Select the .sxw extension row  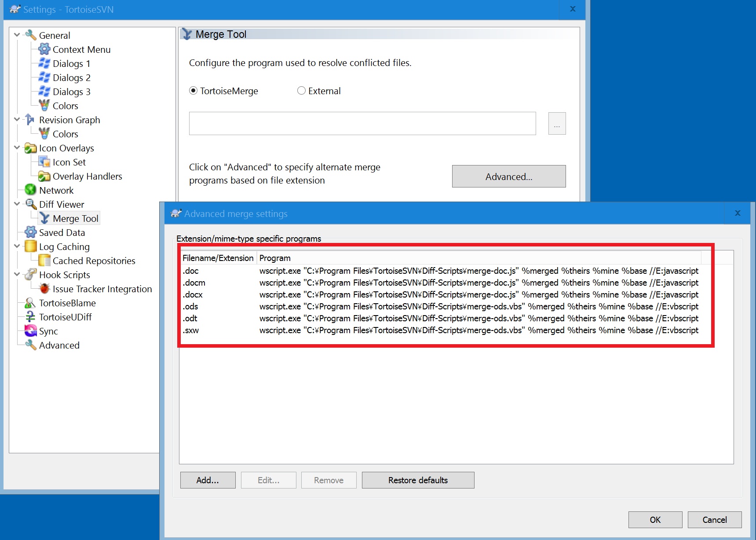click(440, 330)
